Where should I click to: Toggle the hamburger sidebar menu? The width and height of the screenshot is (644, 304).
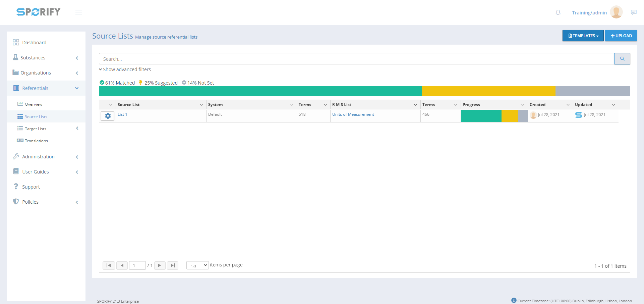point(79,12)
